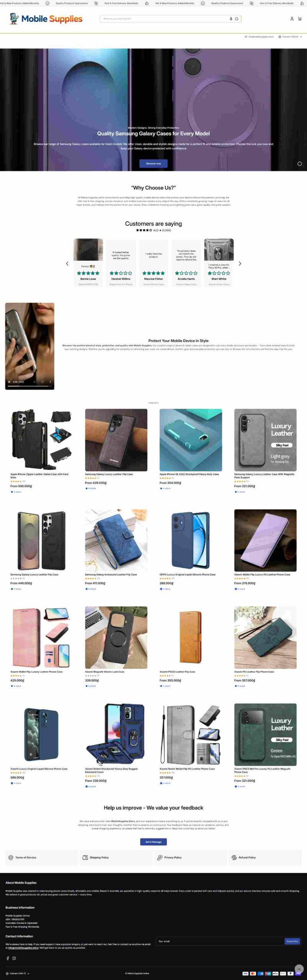307x980 pixels.
Task: Seek on the promo video progress bar
Action: tap(29, 386)
